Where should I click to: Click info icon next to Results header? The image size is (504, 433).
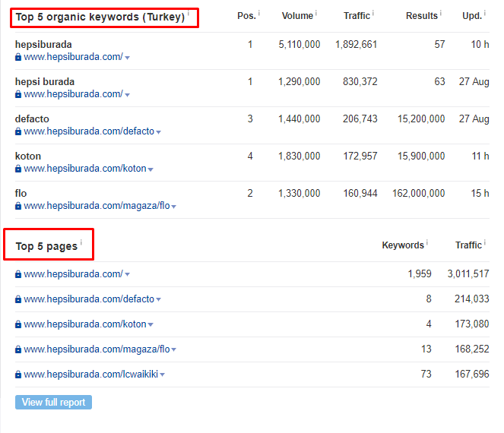tap(441, 13)
